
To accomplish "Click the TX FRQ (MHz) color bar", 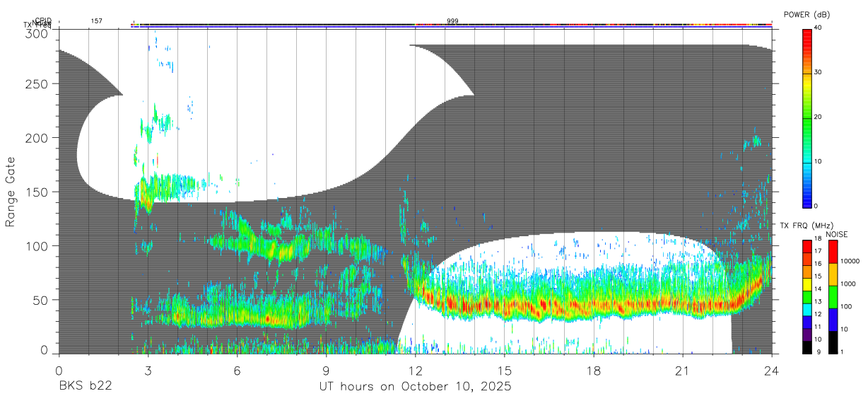I will click(x=807, y=297).
